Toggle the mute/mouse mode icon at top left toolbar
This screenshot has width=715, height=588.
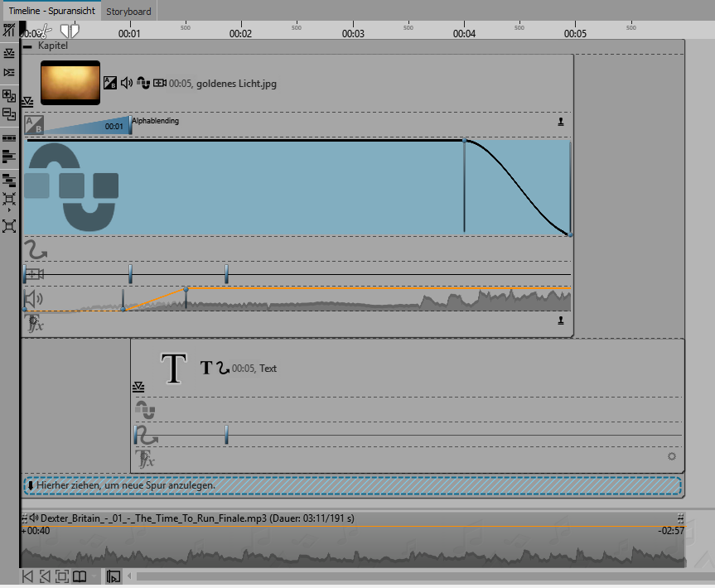8,30
